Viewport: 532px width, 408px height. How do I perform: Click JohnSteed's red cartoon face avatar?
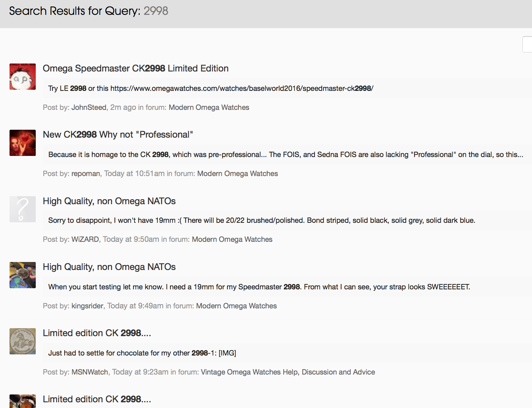coord(22,77)
